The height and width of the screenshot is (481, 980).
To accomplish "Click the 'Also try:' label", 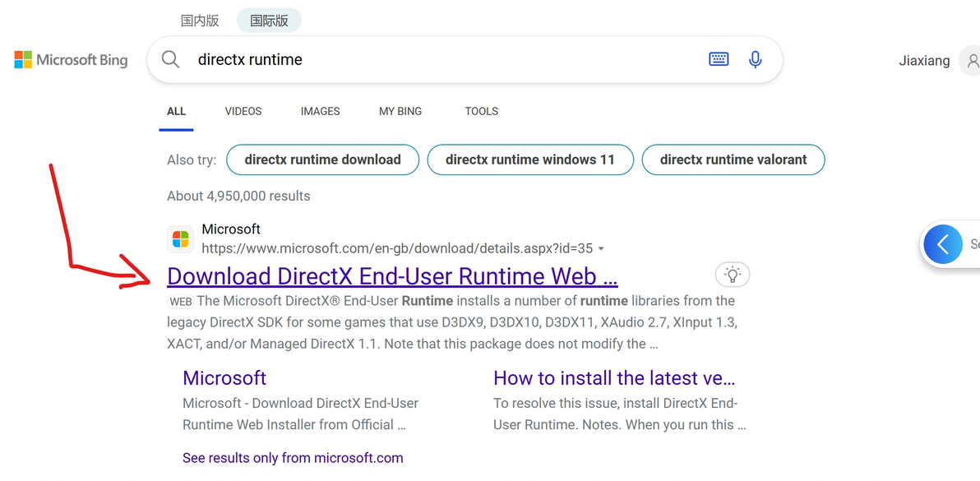I will pyautogui.click(x=192, y=160).
